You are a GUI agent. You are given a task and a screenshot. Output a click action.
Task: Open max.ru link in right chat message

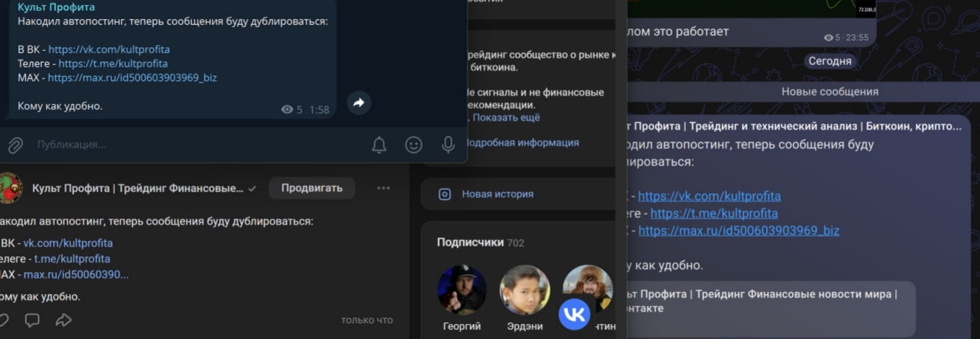[x=739, y=231]
